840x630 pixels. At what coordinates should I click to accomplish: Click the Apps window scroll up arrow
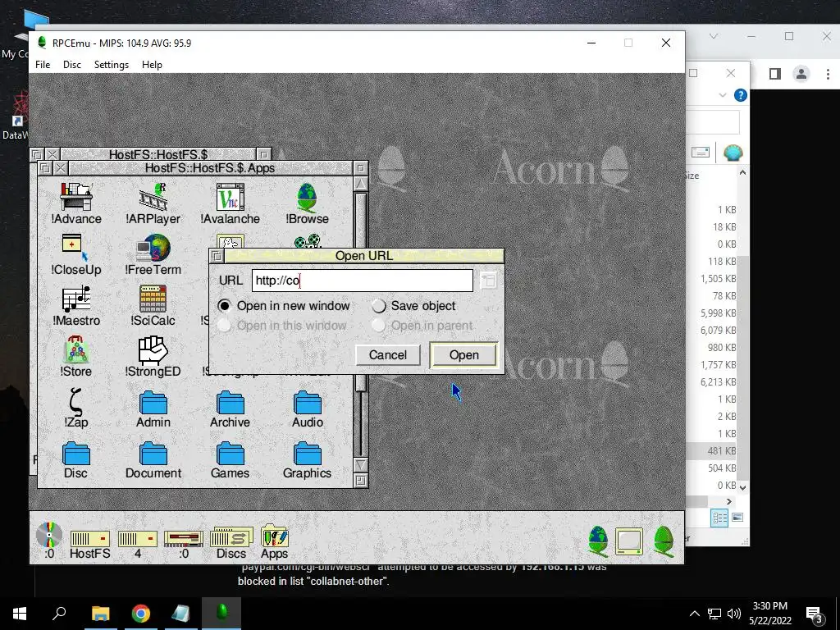pos(361,185)
